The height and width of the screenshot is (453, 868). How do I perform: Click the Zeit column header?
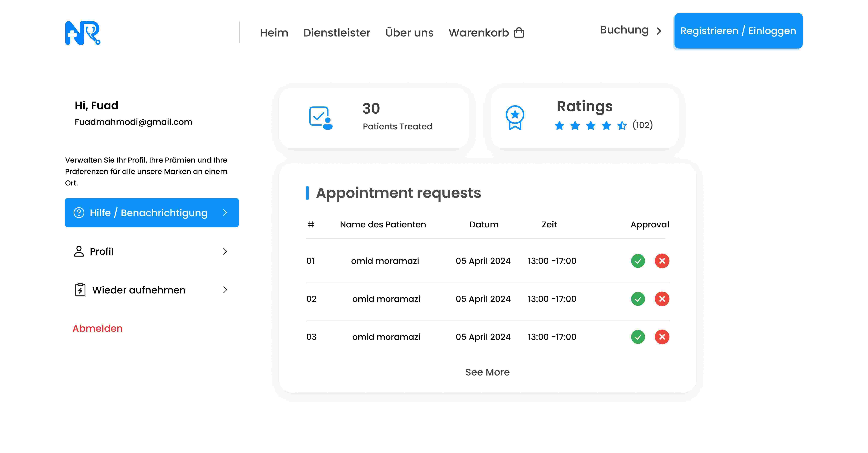coord(549,225)
